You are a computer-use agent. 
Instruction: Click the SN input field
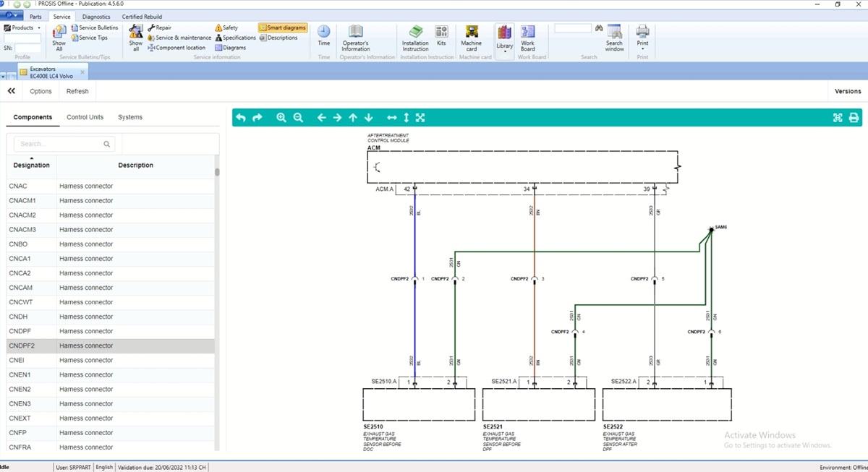(28, 48)
